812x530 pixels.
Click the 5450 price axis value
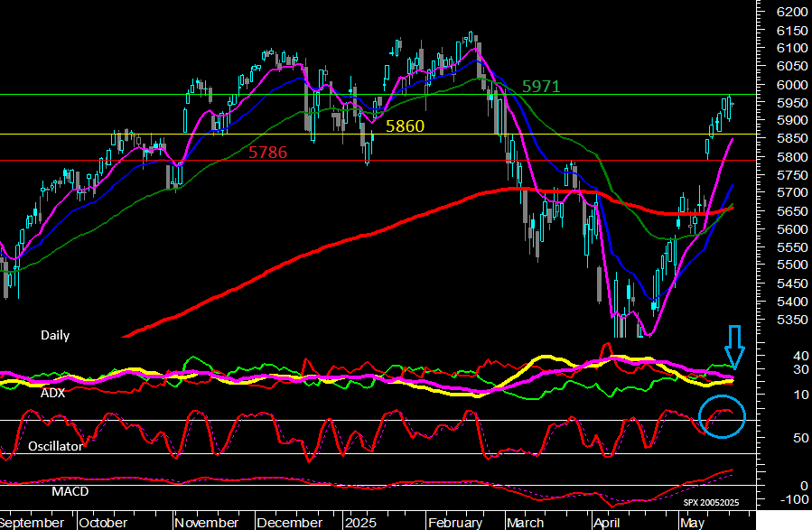tap(792, 284)
